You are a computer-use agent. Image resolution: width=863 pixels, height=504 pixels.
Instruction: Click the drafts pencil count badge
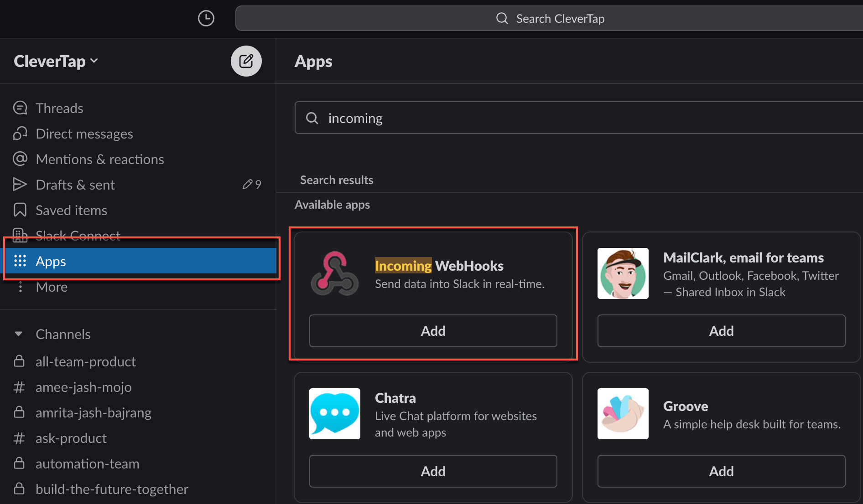pyautogui.click(x=252, y=185)
